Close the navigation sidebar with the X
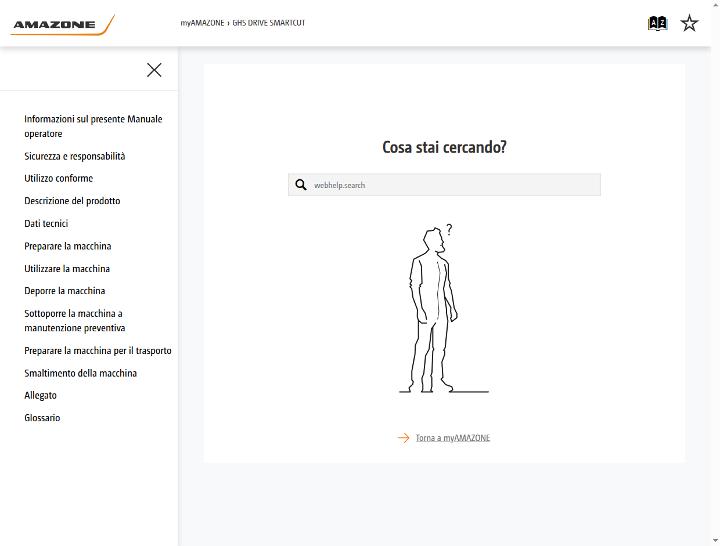The width and height of the screenshot is (720, 546). click(154, 70)
